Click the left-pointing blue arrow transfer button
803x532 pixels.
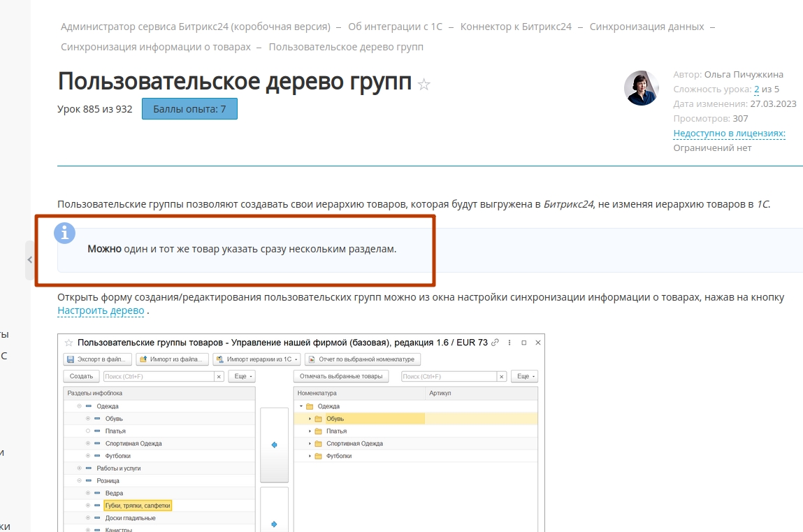click(x=274, y=445)
